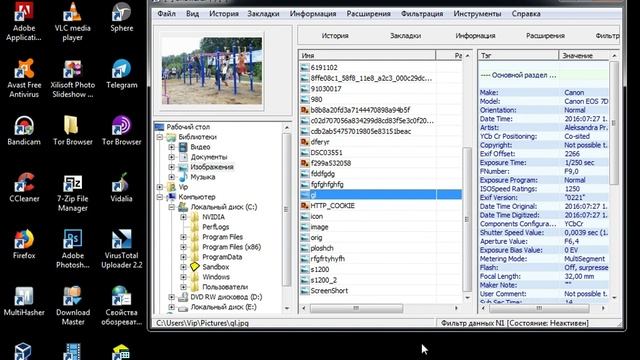Click the file icon next to HTTP_COOKIE

(x=304, y=205)
